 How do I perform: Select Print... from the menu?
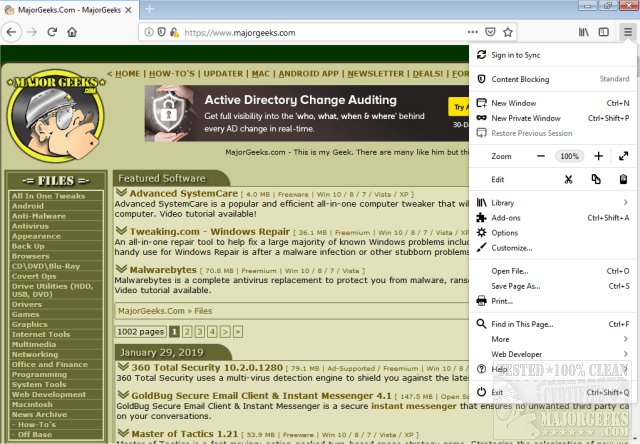553,301
